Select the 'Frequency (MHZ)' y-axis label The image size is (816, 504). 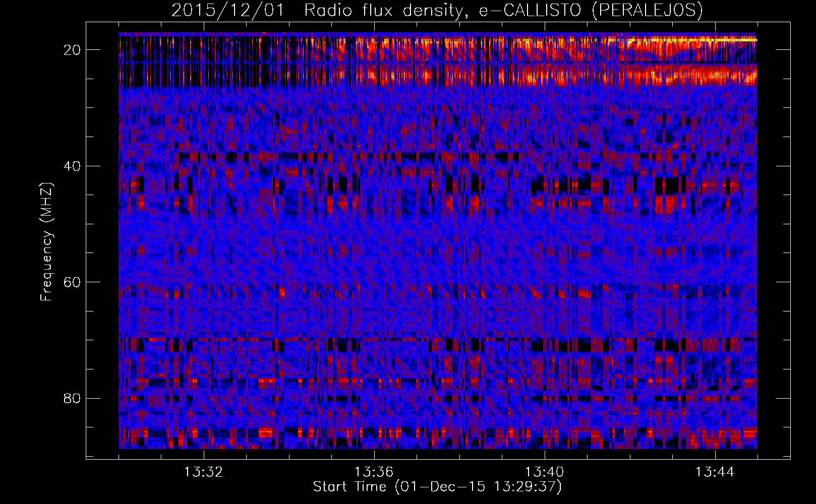coord(46,242)
